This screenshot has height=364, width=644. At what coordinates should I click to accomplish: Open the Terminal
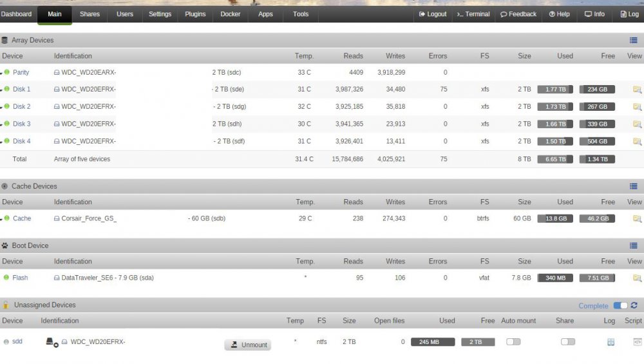(x=473, y=14)
